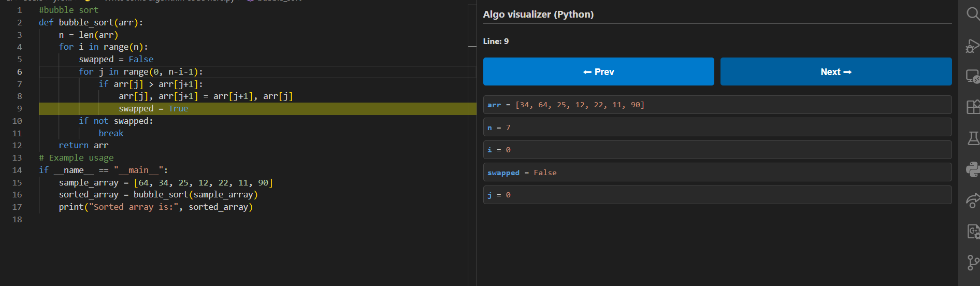Select the 'i = 0' variable row
This screenshot has height=286, width=980.
[x=717, y=150]
